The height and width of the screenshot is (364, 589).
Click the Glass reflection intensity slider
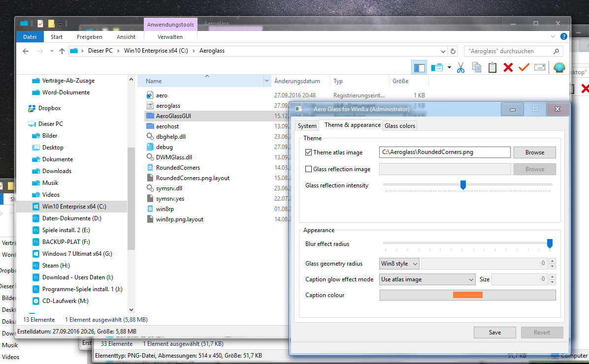pyautogui.click(x=463, y=185)
